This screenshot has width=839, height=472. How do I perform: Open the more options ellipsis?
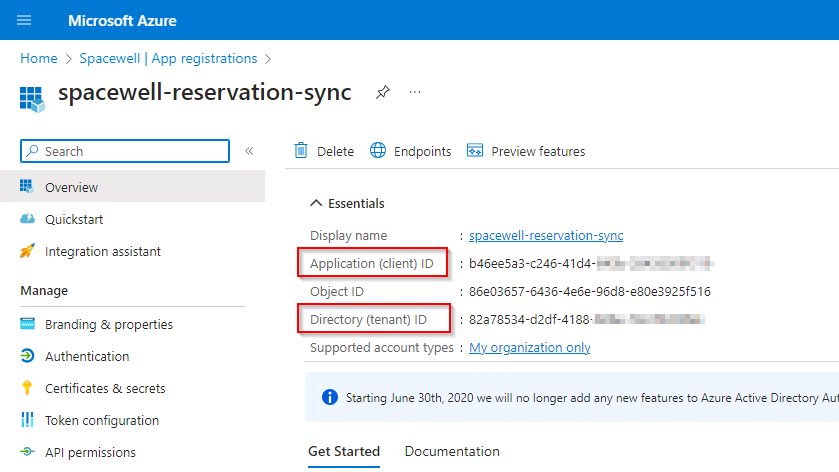[415, 92]
